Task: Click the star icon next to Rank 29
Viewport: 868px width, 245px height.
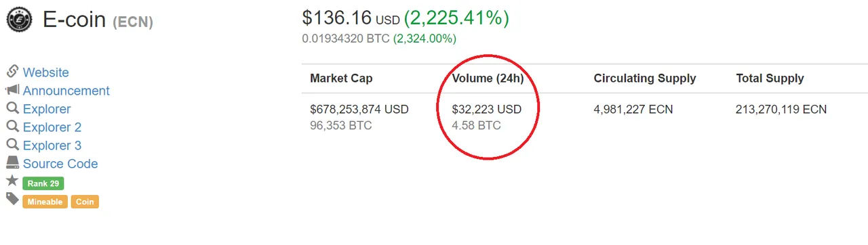Action: click(x=12, y=181)
